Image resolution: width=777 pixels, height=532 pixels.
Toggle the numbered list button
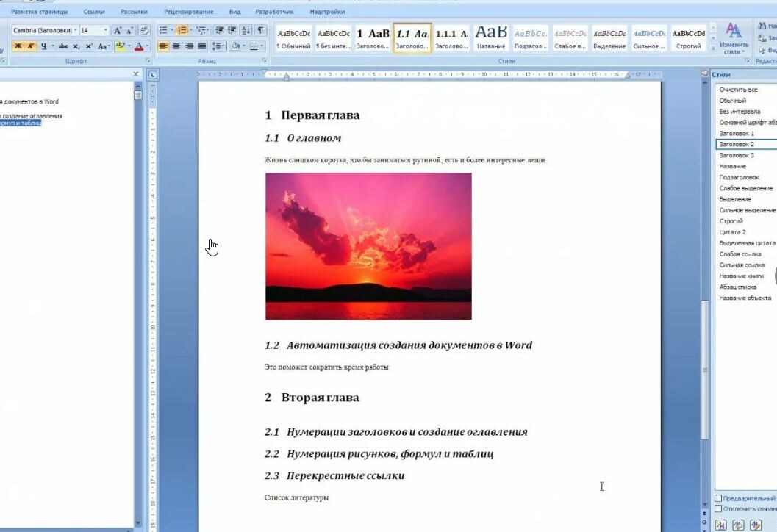(x=182, y=31)
